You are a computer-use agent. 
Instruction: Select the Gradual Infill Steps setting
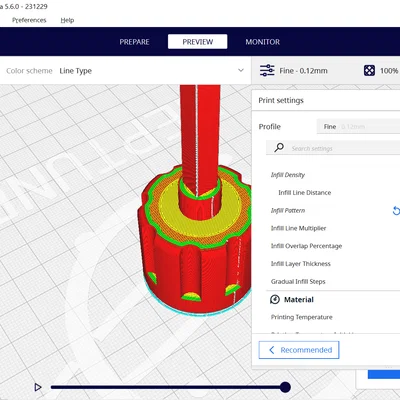click(x=298, y=281)
